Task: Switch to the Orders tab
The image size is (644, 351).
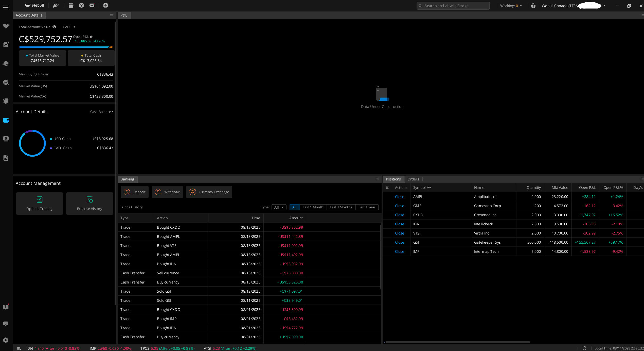Action: pyautogui.click(x=413, y=179)
